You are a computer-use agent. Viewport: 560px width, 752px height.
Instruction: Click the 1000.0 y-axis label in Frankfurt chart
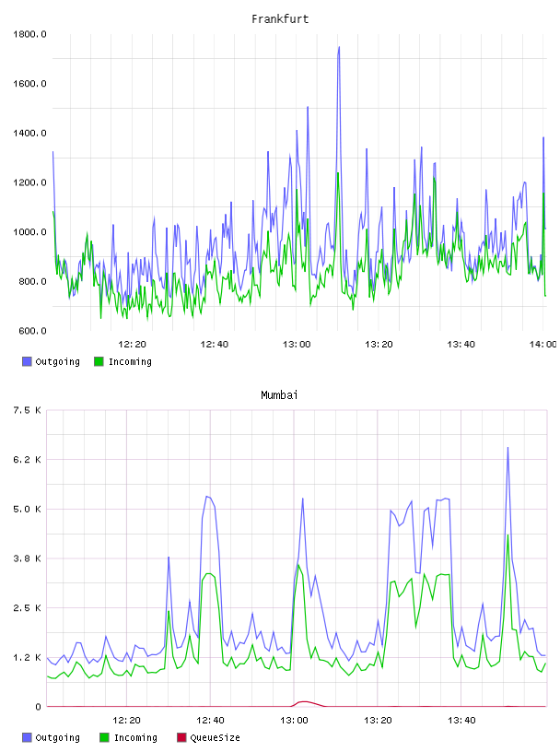click(x=29, y=231)
